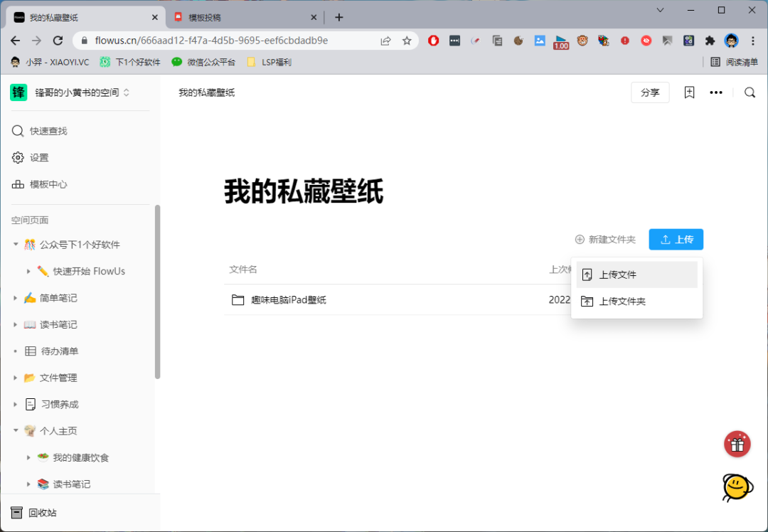The height and width of the screenshot is (532, 768).
Task: Click the browser reload icon
Action: (58, 41)
